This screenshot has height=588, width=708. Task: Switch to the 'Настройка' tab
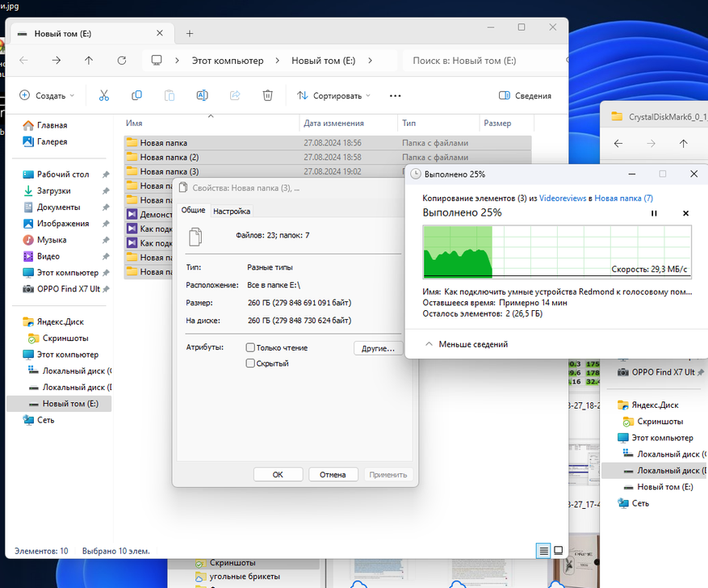(x=231, y=211)
